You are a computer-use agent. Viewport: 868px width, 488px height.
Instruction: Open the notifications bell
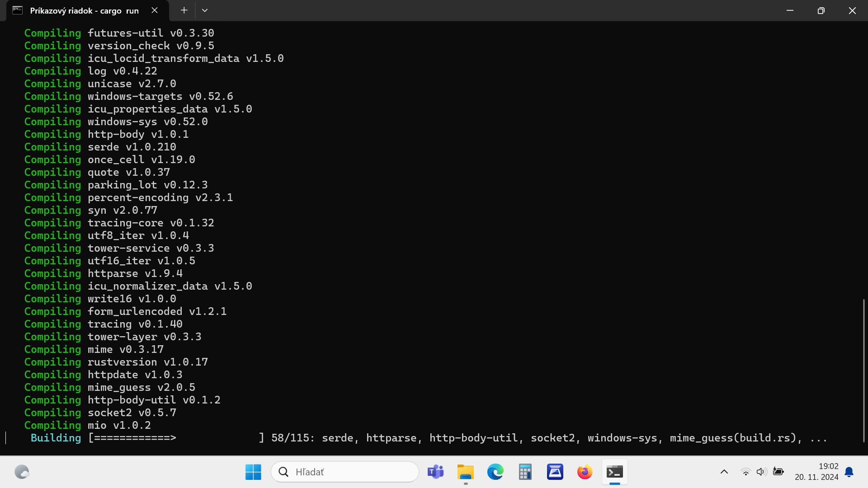click(849, 472)
